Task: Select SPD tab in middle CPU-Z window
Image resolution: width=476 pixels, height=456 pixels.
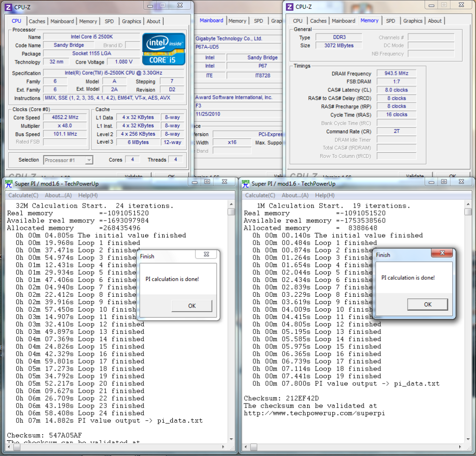Action: pyautogui.click(x=258, y=21)
